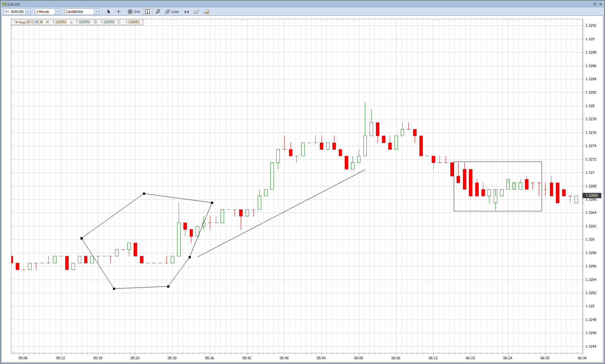Click the erase-all drawings icon
The width and height of the screenshot is (605, 364).
[207, 12]
